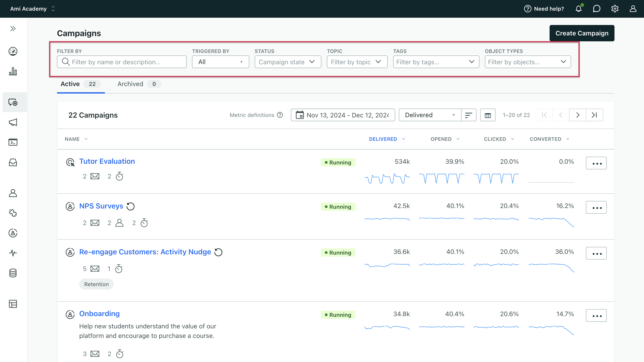Open Filter by tags dropdown
Screen dimensions: 644x362
coord(436,62)
